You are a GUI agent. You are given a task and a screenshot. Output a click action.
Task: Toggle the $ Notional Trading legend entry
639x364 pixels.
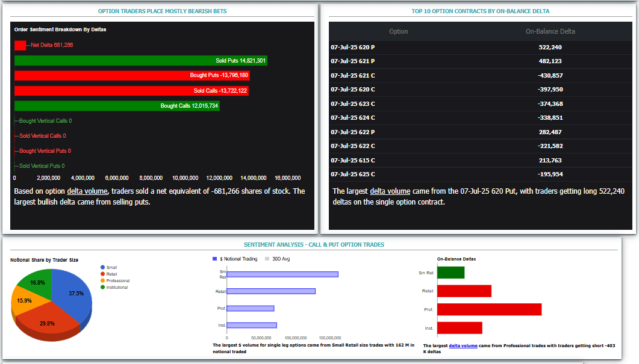pos(235,259)
